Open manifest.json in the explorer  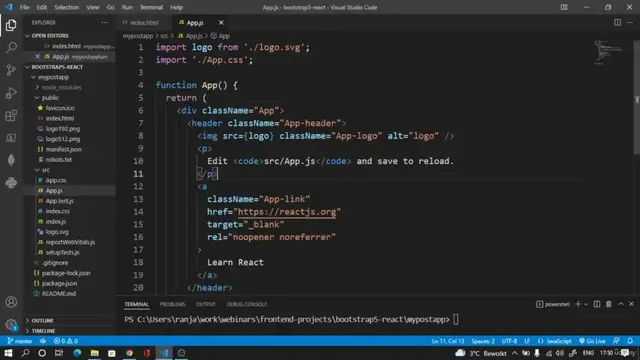[x=63, y=149]
